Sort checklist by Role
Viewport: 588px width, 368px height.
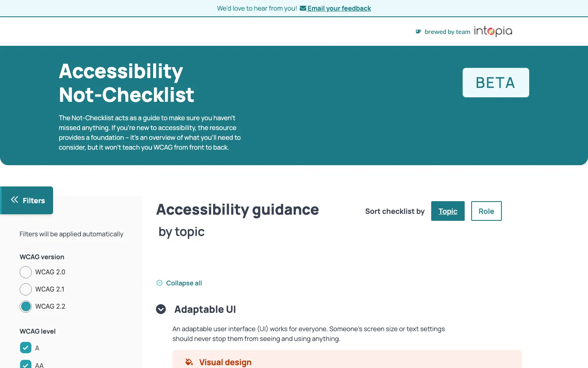[x=486, y=211]
